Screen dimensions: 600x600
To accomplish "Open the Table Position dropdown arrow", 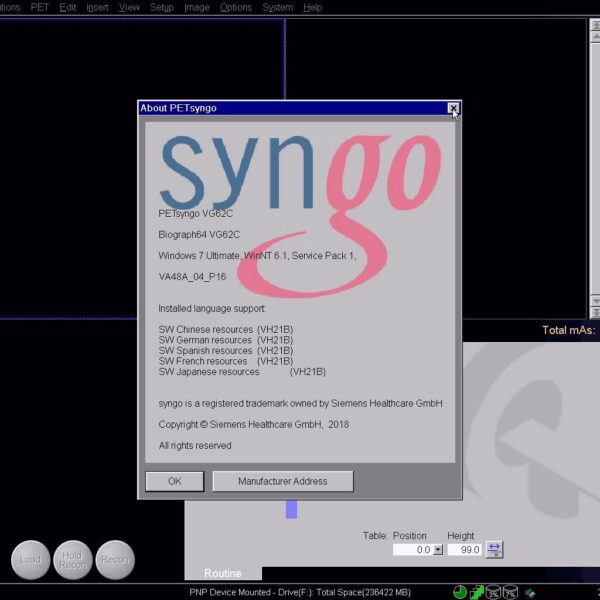I will click(x=438, y=550).
